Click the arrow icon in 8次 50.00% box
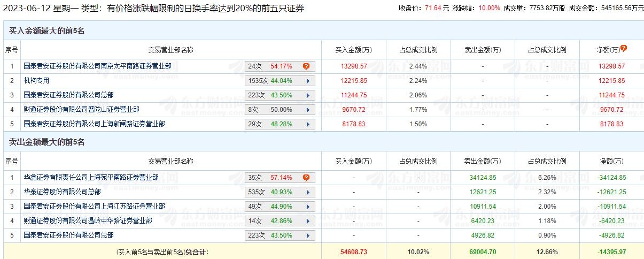644x259 pixels. pyautogui.click(x=308, y=110)
